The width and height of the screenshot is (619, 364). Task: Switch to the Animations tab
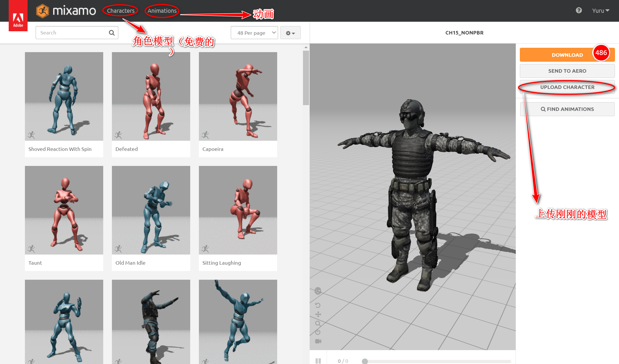coord(162,11)
